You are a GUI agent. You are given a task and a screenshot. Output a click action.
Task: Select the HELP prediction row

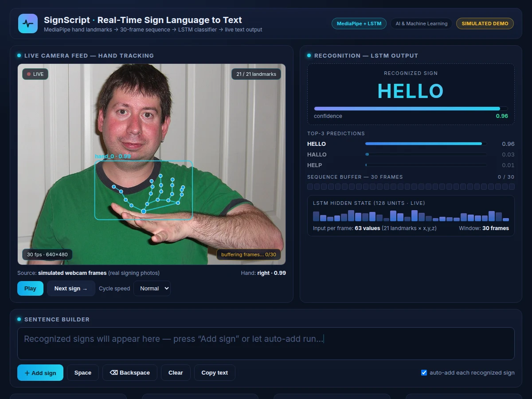point(411,165)
